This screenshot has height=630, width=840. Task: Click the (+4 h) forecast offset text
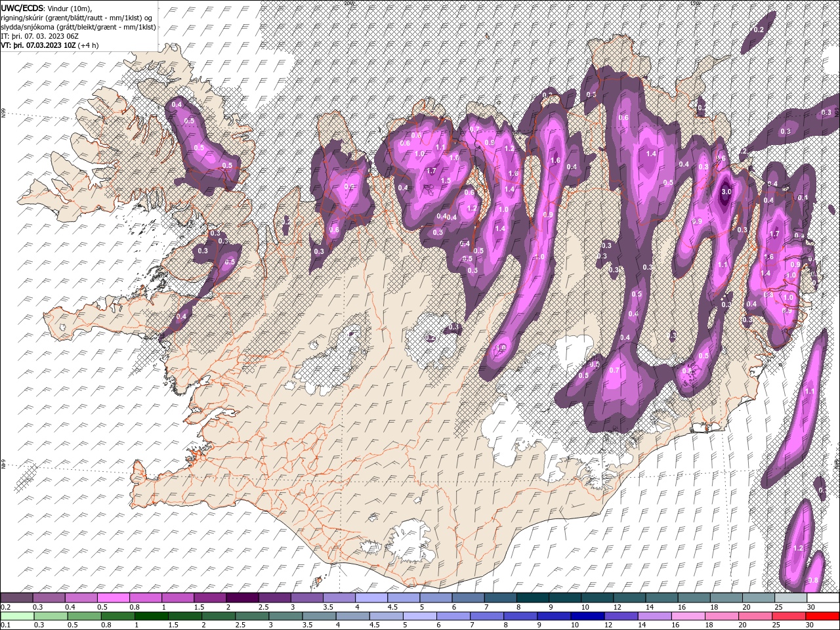[x=89, y=45]
